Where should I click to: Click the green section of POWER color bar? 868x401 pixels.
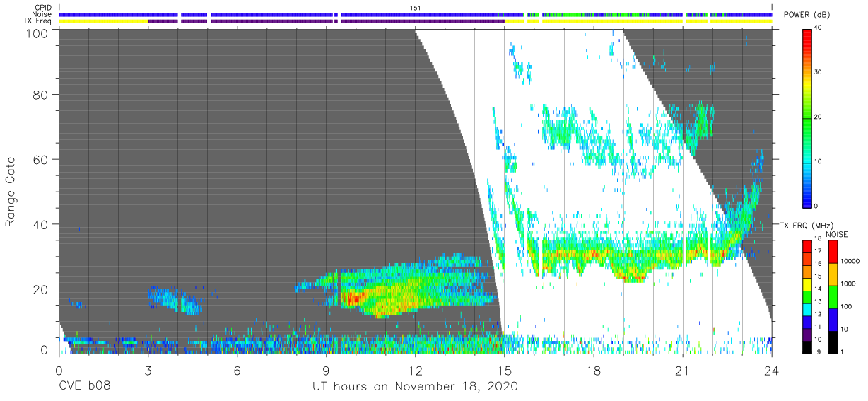(x=807, y=117)
